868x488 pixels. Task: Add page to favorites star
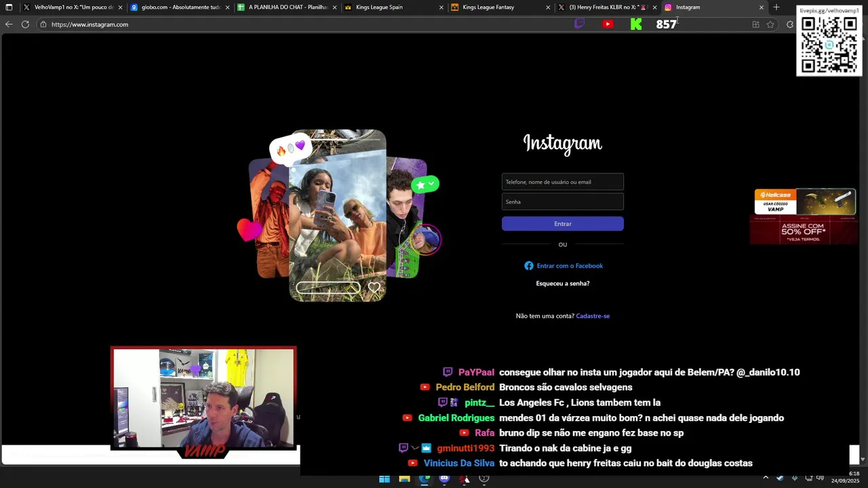[770, 24]
